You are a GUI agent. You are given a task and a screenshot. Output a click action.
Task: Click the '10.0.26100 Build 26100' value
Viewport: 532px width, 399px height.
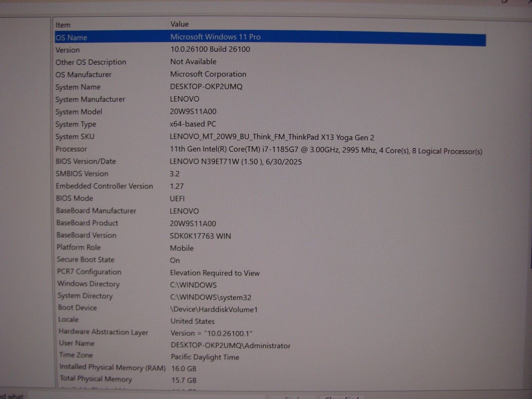(210, 49)
